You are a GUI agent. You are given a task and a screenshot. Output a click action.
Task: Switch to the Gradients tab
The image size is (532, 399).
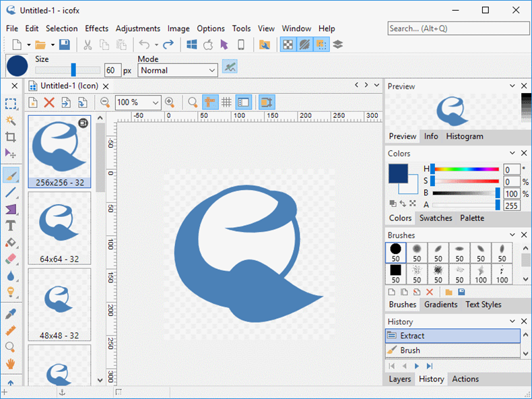point(440,305)
